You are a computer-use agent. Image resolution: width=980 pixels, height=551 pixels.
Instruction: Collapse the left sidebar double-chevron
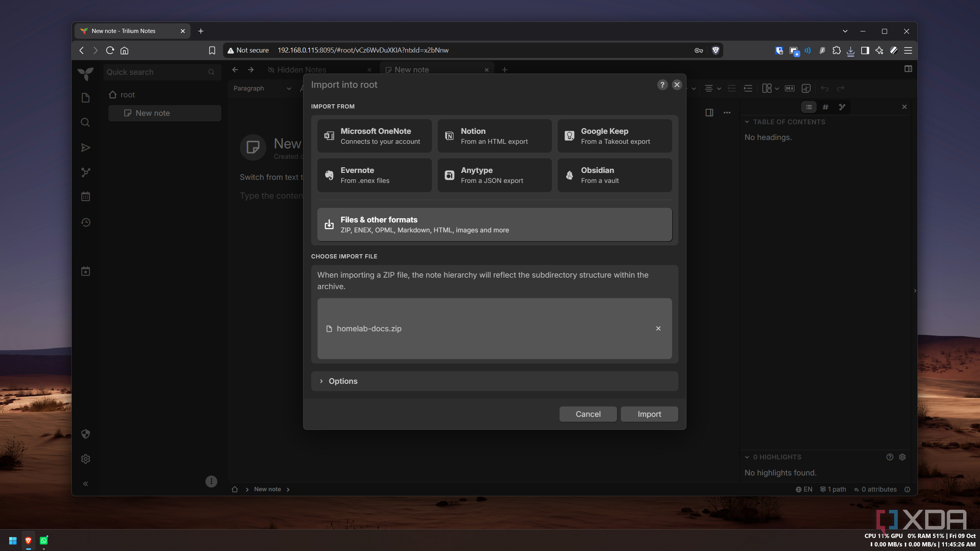point(85,484)
